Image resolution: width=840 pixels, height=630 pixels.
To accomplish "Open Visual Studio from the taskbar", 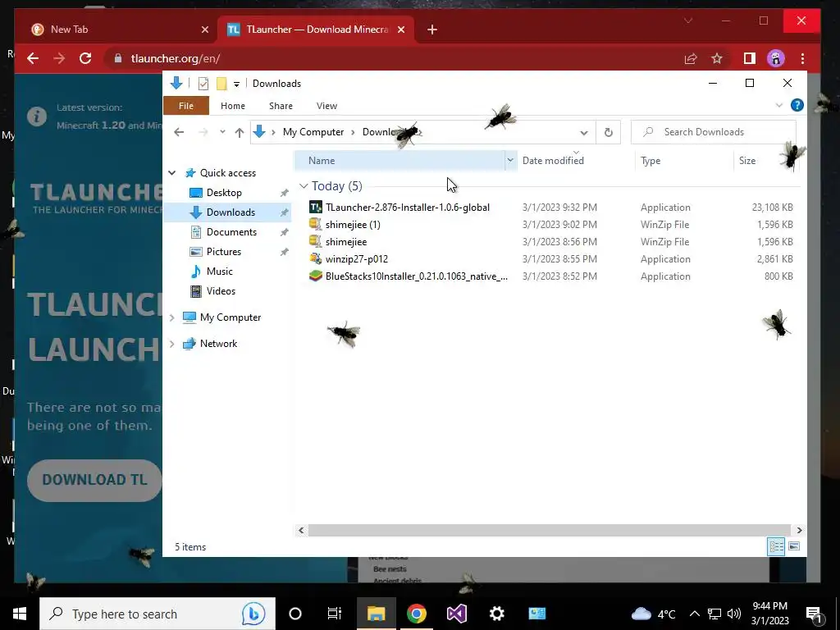I will pos(456,614).
